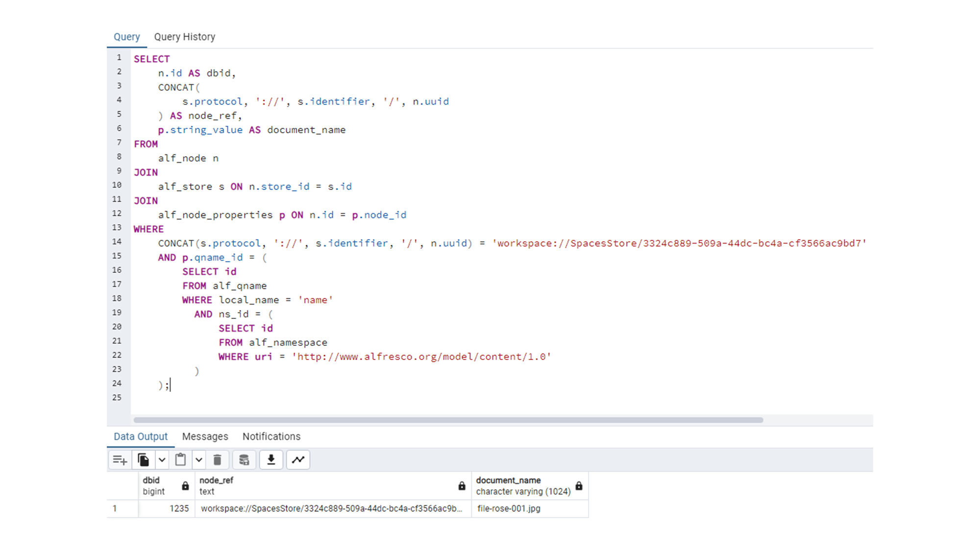Viewport: 980px width, 551px height.
Task: Select the dbid column header
Action: [167, 486]
